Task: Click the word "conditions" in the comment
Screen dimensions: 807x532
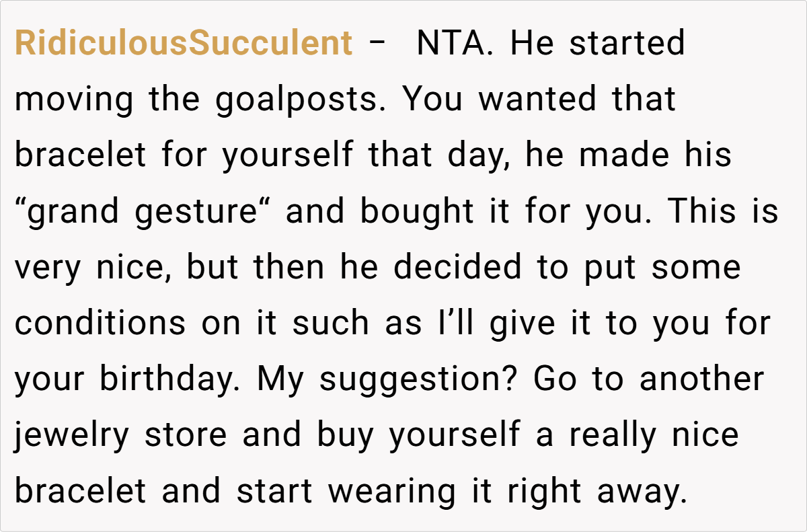Action: click(x=100, y=324)
